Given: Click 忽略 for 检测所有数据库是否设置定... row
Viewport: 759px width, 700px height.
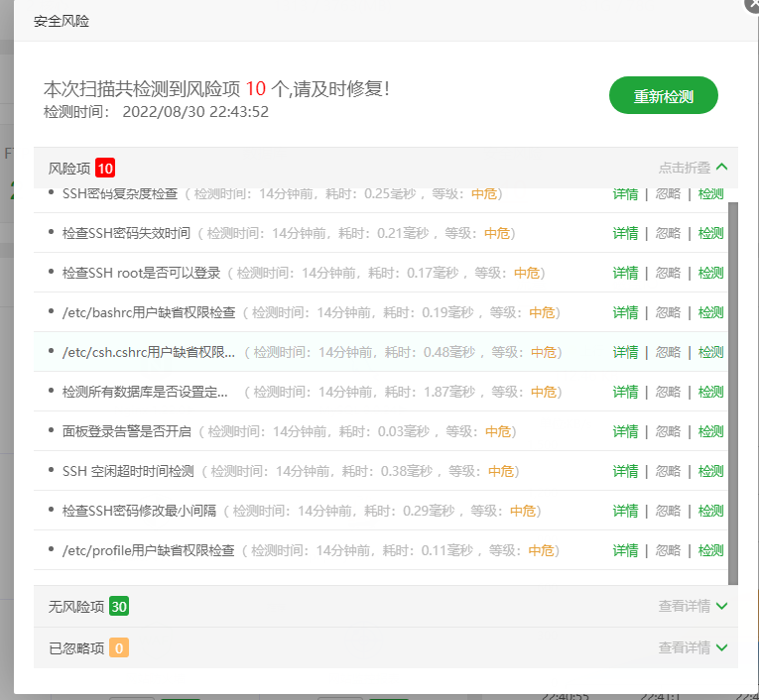Looking at the screenshot, I should tap(668, 392).
